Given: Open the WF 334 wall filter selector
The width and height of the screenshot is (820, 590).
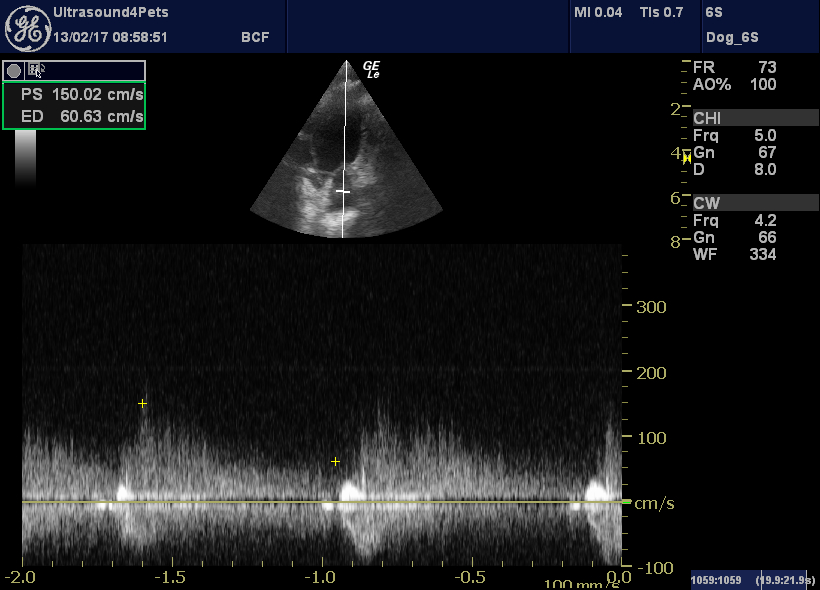Looking at the screenshot, I should 734,255.
